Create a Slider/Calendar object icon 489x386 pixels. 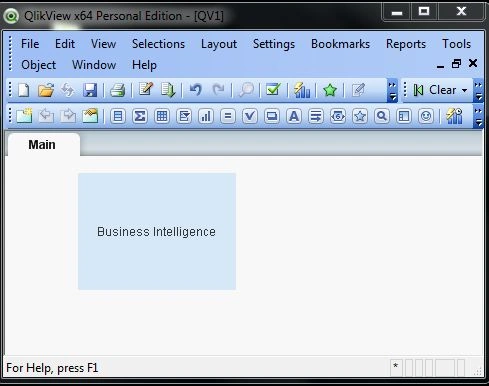click(x=338, y=116)
